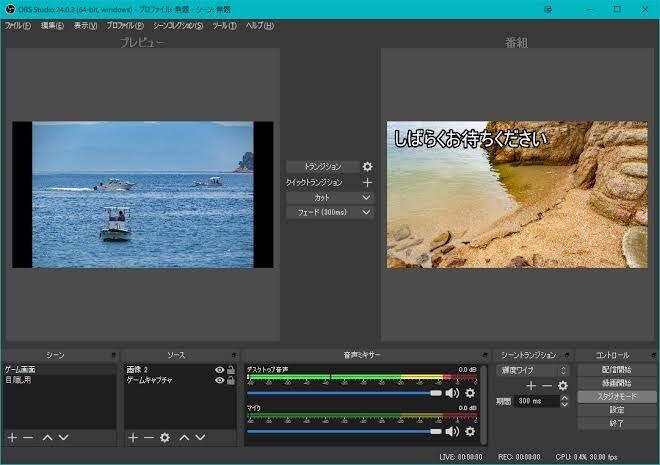
Task: Add a quick transition with the plus icon
Action: click(x=367, y=182)
